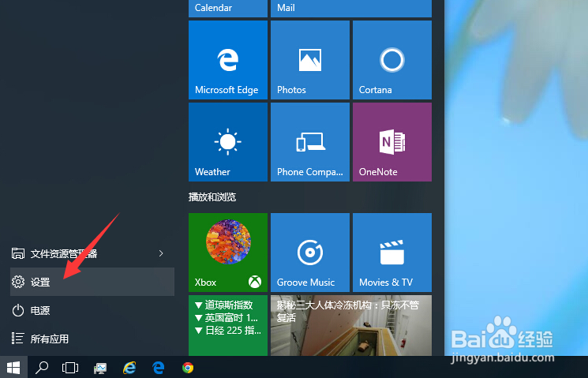Open the monitor app on the taskbar
This screenshot has width=588, height=378.
[100, 368]
